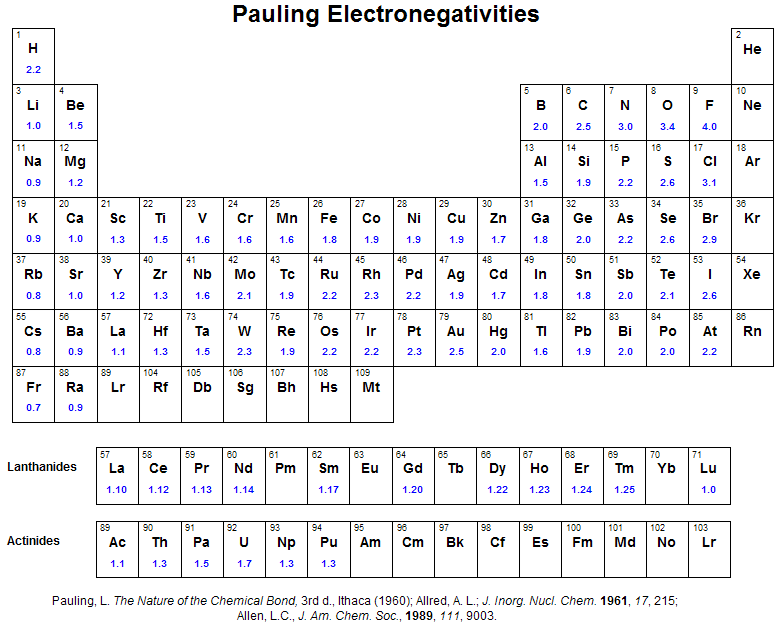Screen dimensions: 783x623
Task: Select uranium's 1.7 value
Action: (x=244, y=564)
